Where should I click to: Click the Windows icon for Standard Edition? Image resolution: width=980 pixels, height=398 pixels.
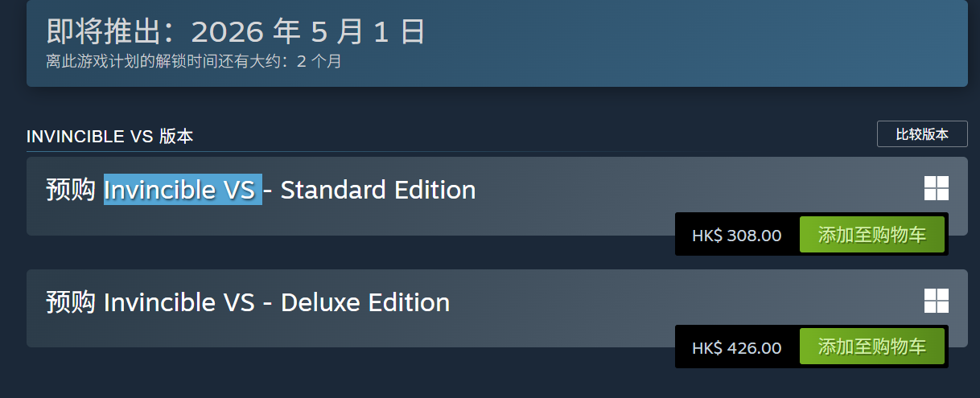pos(936,189)
